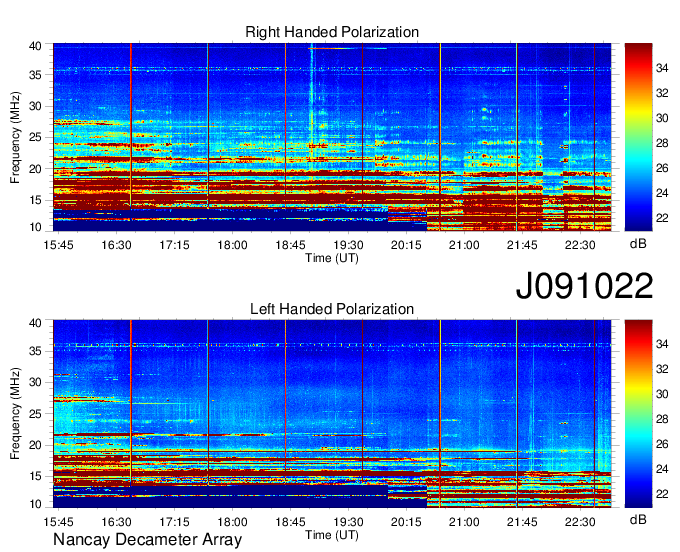Click 28 value on Right Handed colorbar
The width and height of the screenshot is (680, 552).
tap(662, 143)
